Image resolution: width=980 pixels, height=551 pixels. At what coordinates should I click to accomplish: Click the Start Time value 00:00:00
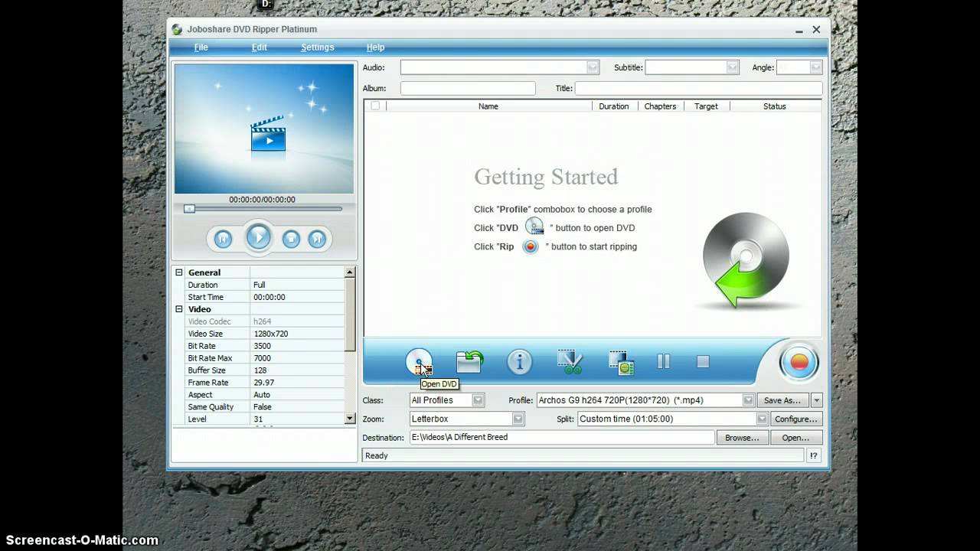coord(269,297)
